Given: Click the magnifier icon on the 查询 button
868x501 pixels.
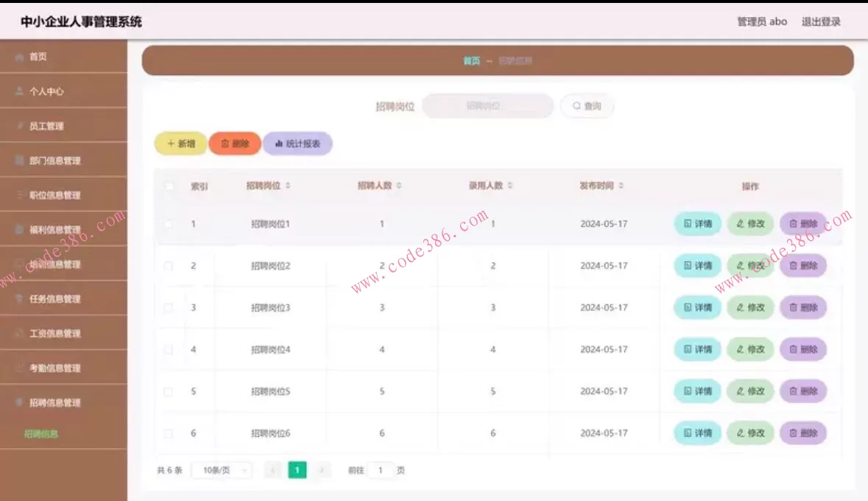Looking at the screenshot, I should [576, 105].
